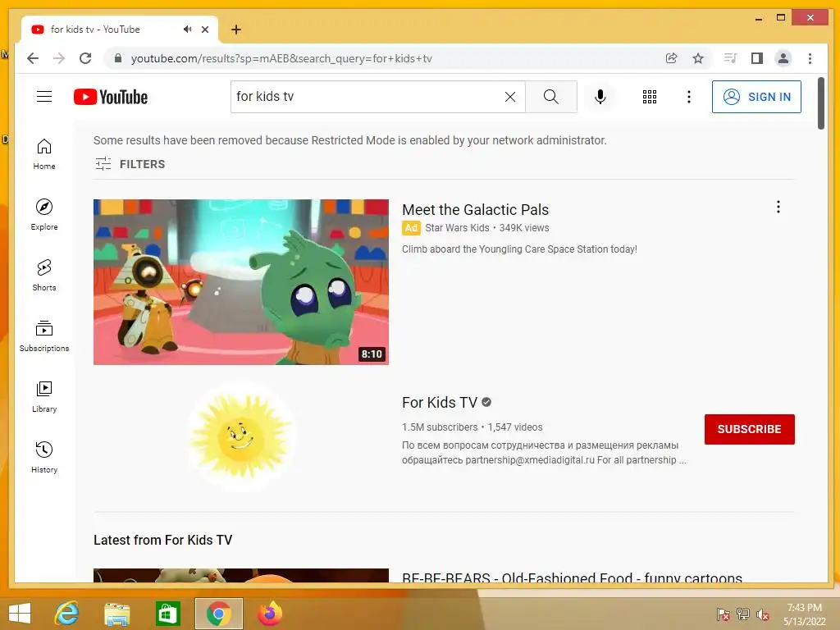Image resolution: width=840 pixels, height=630 pixels.
Task: Subscribe to For Kids TV
Action: click(749, 429)
